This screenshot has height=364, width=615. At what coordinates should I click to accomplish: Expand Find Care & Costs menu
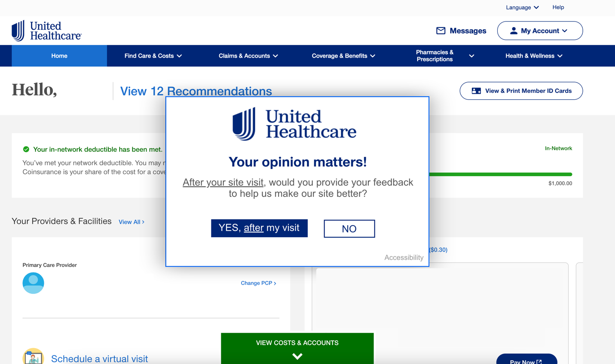[x=153, y=56]
